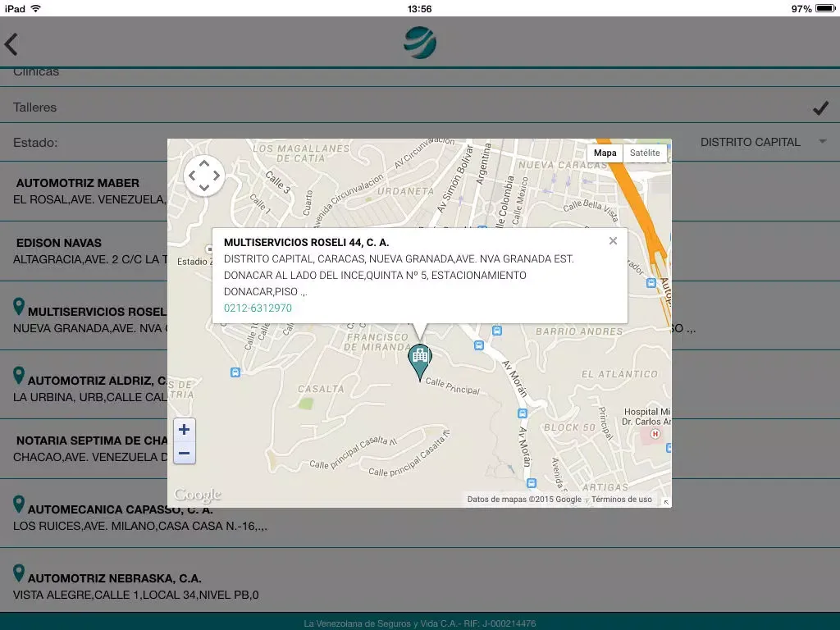Image resolution: width=840 pixels, height=630 pixels.
Task: Click the dropdown arrow next to DISTRITO CAPITAL
Action: point(822,141)
